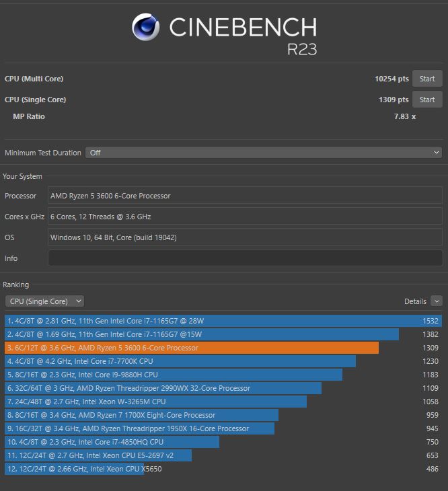Image resolution: width=448 pixels, height=491 pixels.
Task: Select ranking row 4 Core i7-7700K
Action: pos(223,361)
